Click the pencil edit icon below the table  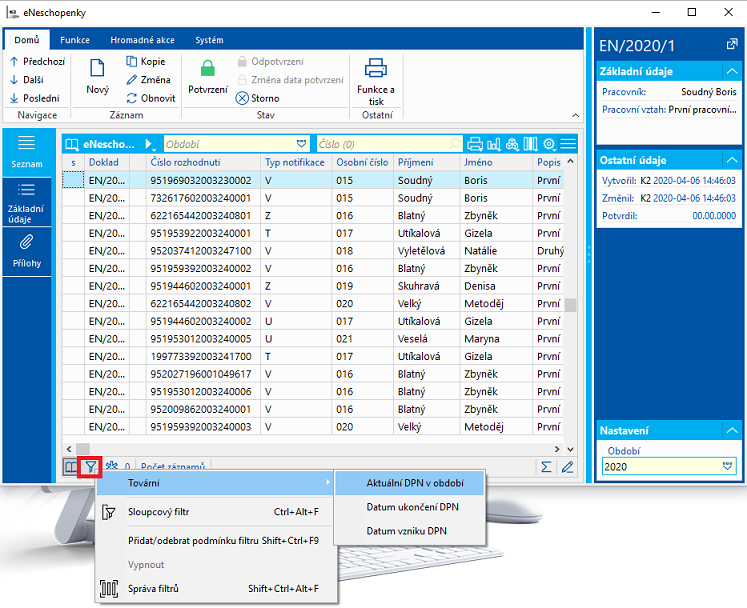568,466
